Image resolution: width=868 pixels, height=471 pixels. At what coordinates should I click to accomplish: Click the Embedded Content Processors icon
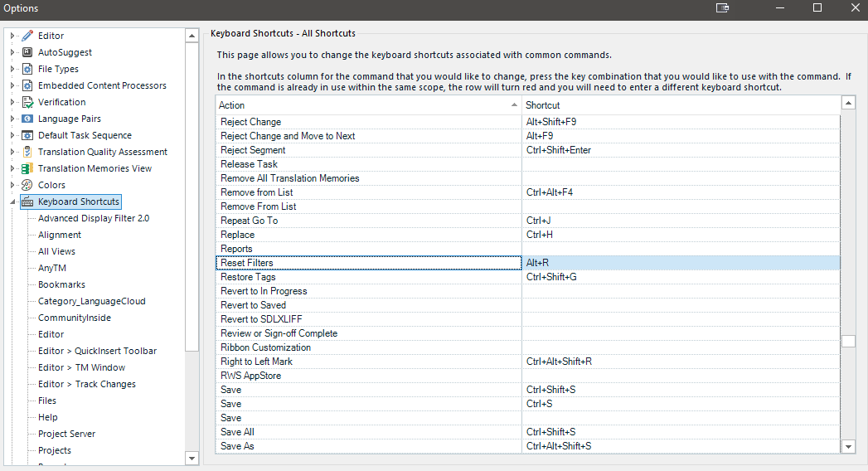(x=27, y=85)
